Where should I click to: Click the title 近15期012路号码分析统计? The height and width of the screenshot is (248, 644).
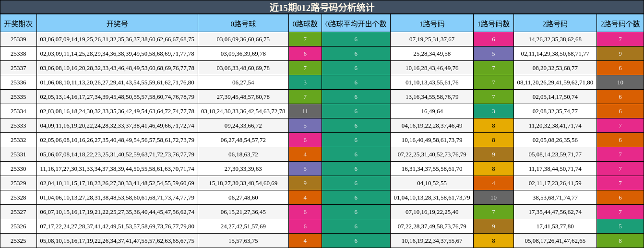pos(322,7)
